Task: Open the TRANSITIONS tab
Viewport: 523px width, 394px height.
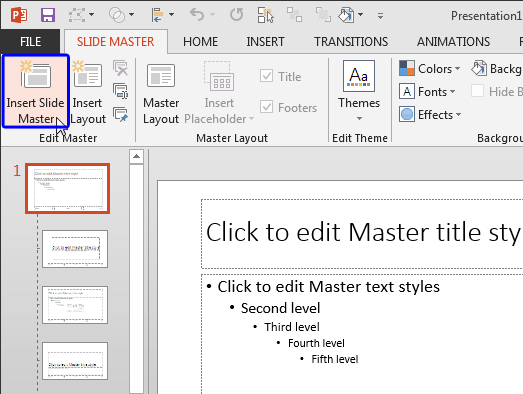Action: (351, 42)
